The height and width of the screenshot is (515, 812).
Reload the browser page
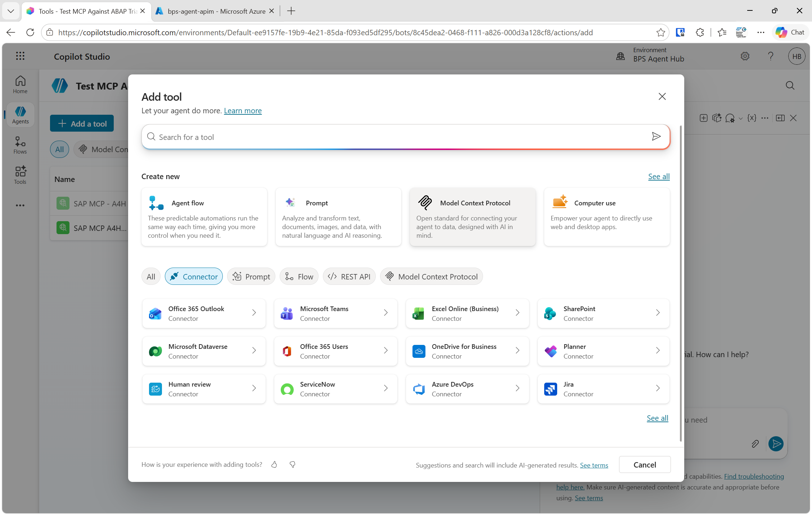pos(30,32)
